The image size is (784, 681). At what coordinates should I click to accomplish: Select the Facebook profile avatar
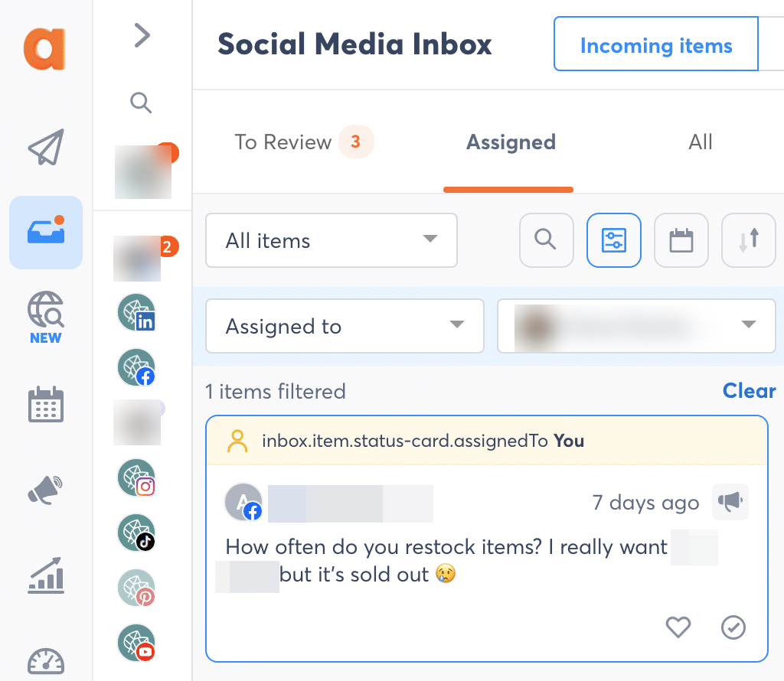point(136,367)
